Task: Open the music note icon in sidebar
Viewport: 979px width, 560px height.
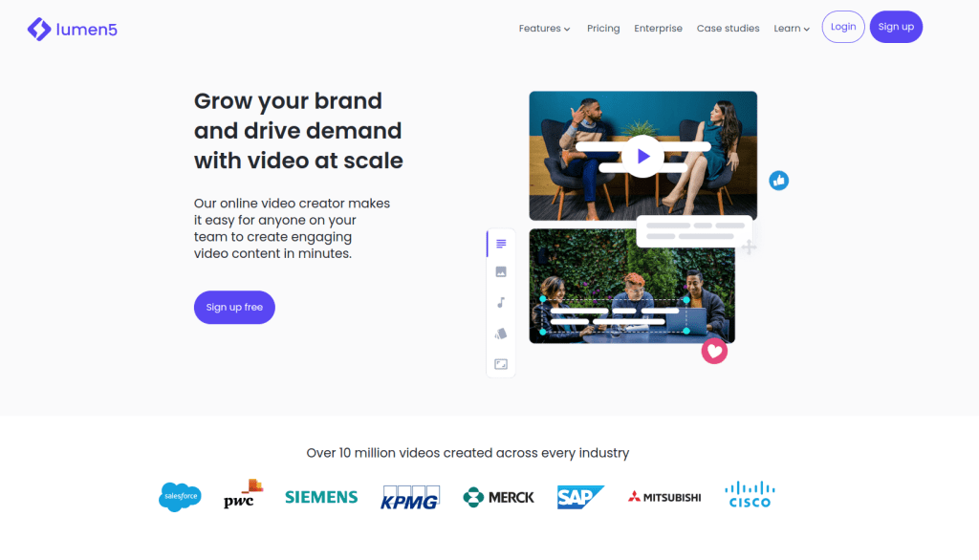Action: tap(501, 302)
